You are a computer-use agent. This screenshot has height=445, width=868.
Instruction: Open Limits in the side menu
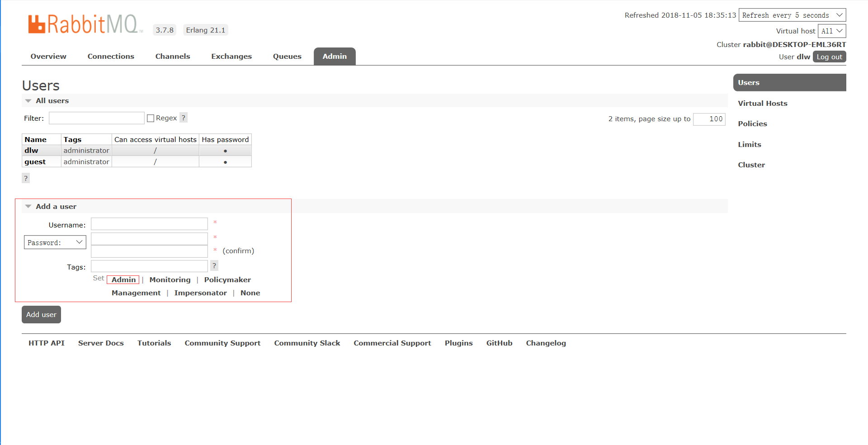point(750,144)
